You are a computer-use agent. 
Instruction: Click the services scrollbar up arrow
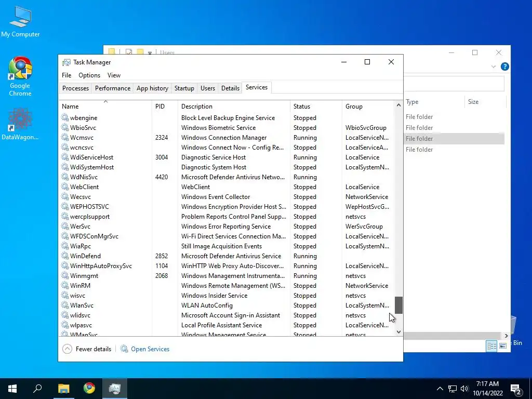coord(398,105)
